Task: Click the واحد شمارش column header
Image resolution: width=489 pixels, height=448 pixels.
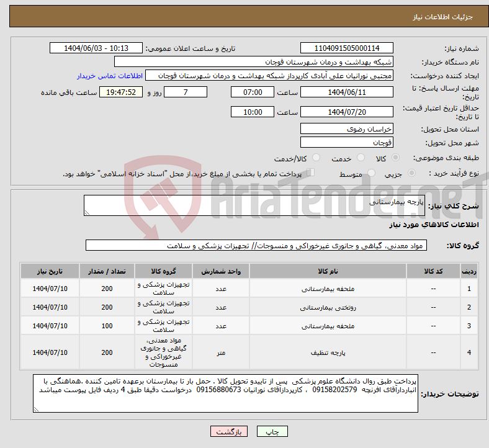Action: [x=221, y=271]
